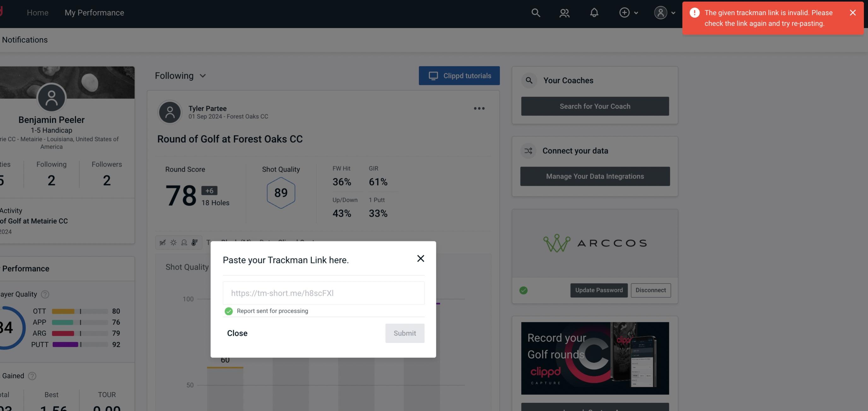Click the notifications bell icon
The height and width of the screenshot is (411, 868).
(594, 12)
